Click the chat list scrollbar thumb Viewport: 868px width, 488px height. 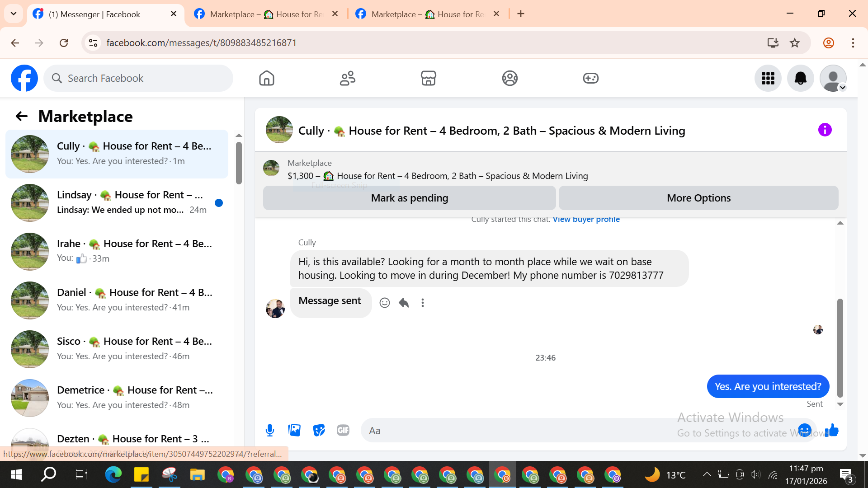tap(239, 163)
